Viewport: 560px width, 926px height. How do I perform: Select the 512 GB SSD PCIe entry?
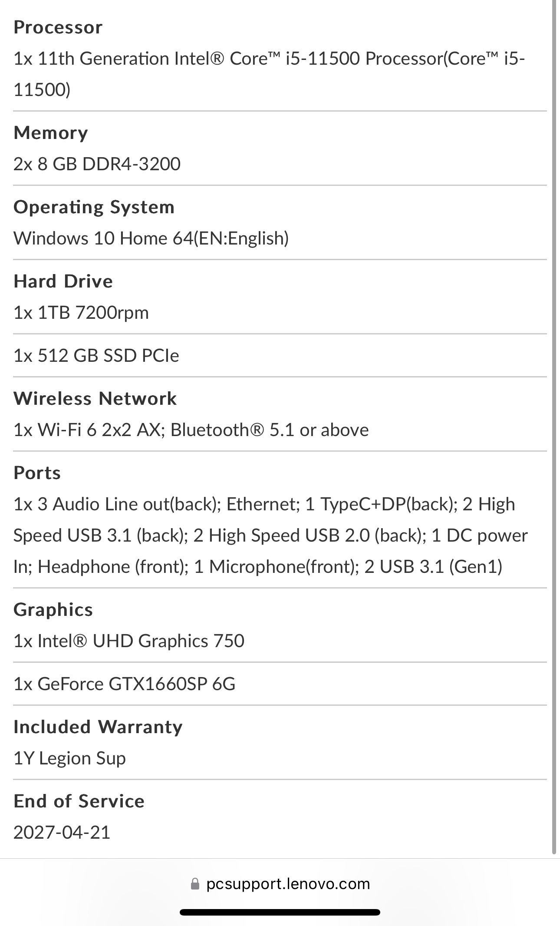96,356
